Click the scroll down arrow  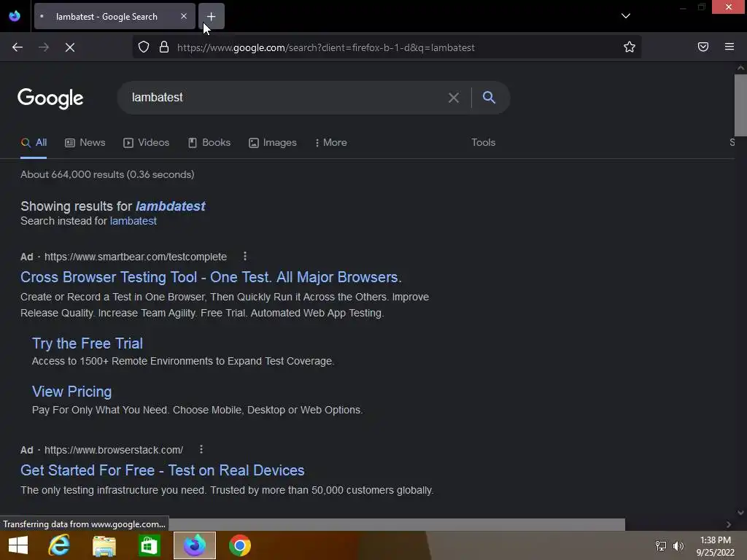(x=740, y=513)
